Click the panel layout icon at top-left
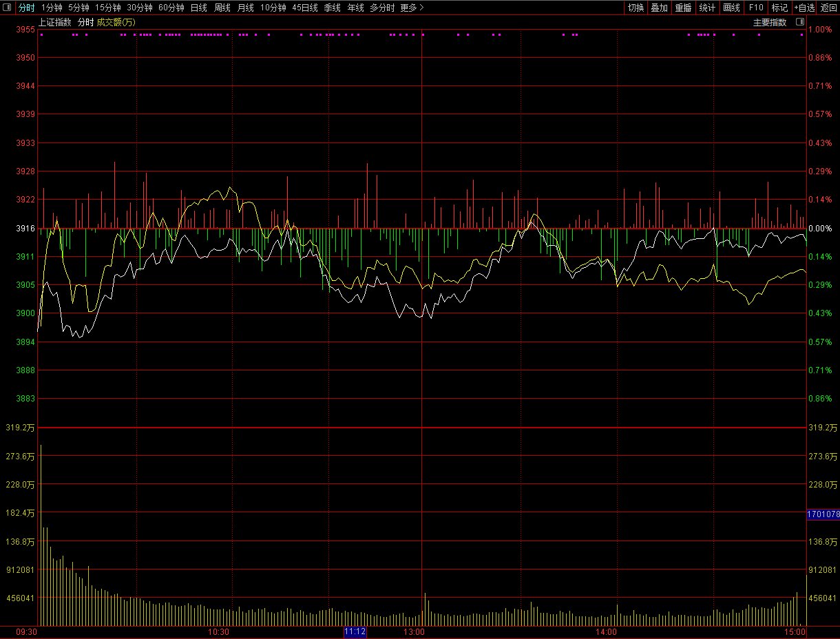The height and width of the screenshot is (639, 840). click(7, 8)
